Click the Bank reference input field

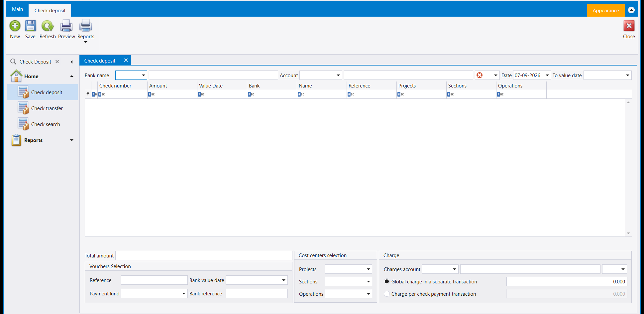(257, 294)
